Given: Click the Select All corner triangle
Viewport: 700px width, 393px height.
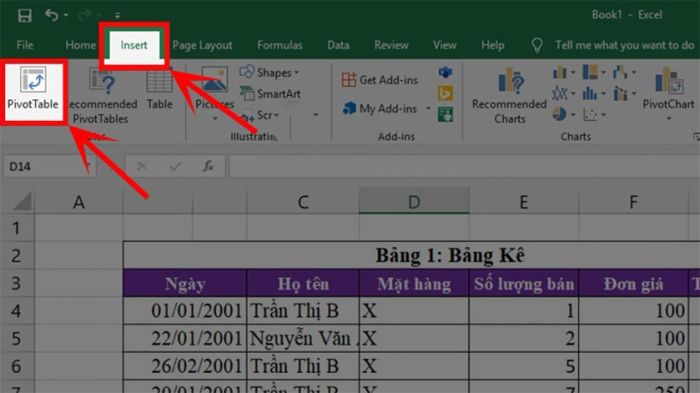Looking at the screenshot, I should (21, 202).
